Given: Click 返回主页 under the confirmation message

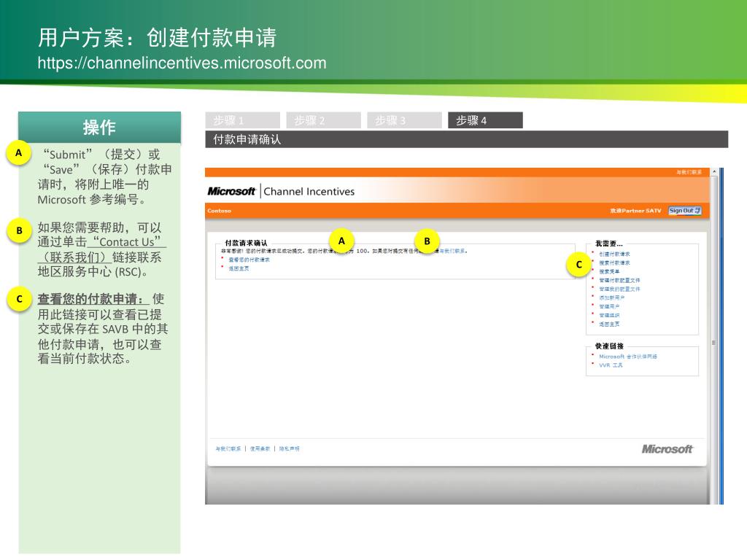Looking at the screenshot, I should [239, 268].
